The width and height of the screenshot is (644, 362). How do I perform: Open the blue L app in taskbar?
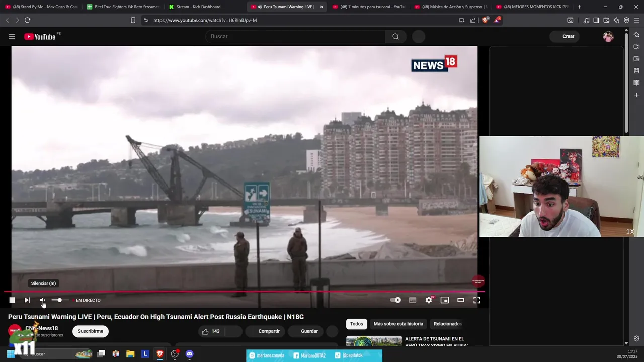pyautogui.click(x=145, y=354)
